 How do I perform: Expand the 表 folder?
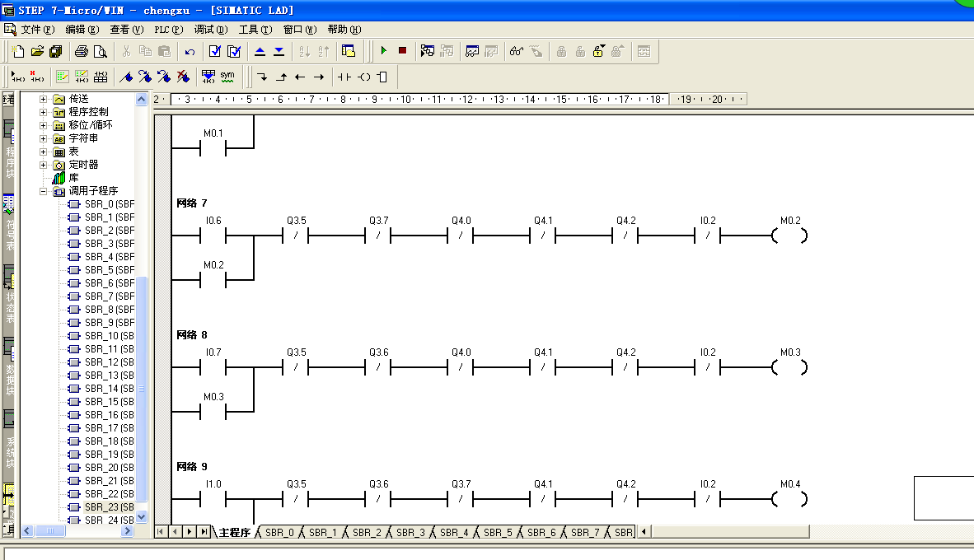tap(44, 152)
